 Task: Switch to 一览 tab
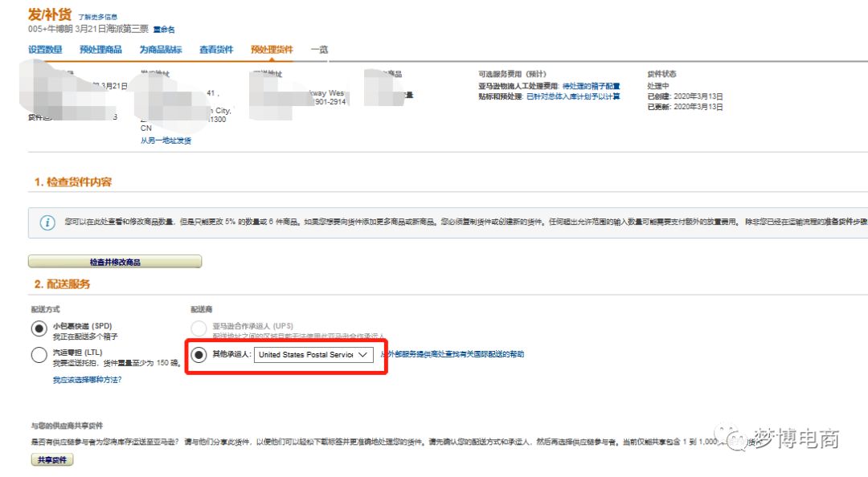click(x=319, y=49)
